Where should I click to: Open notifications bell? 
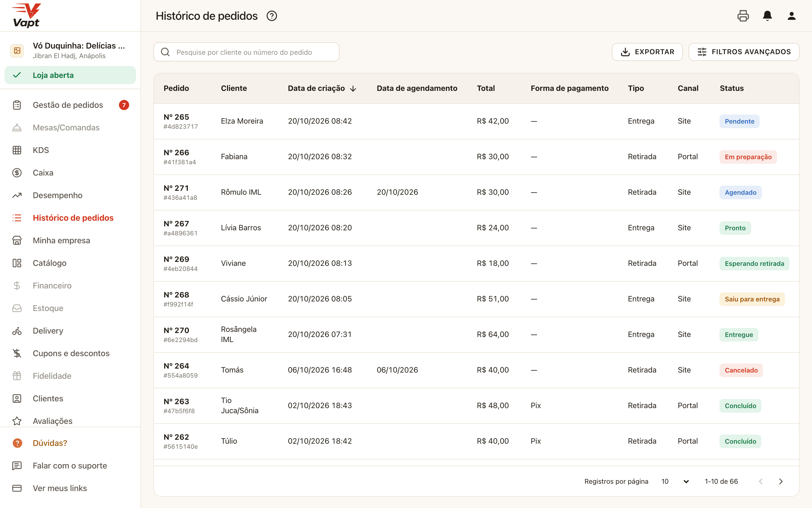(767, 16)
